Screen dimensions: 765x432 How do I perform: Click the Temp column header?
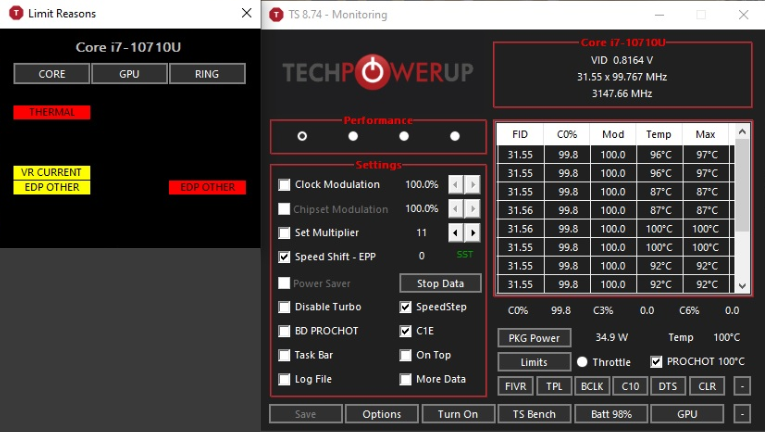pyautogui.click(x=659, y=134)
